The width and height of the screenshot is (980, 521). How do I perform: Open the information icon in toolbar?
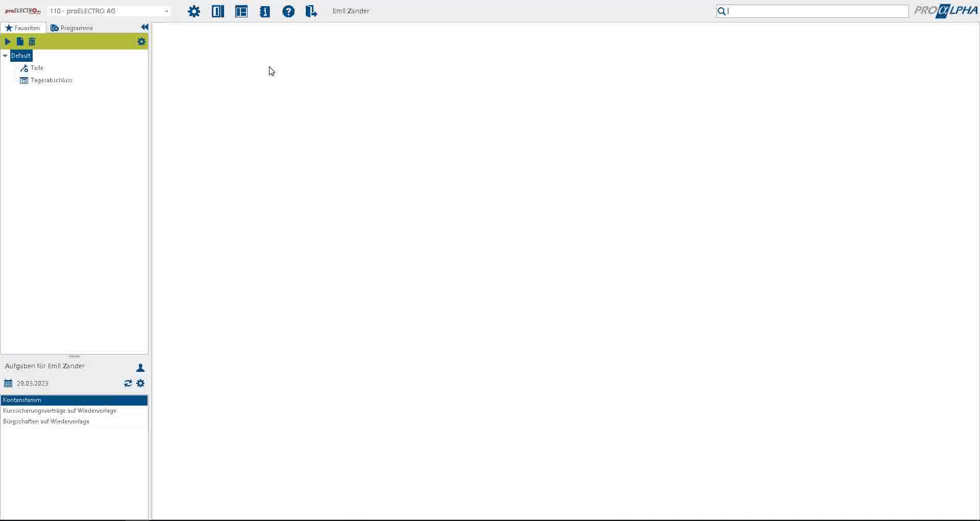pyautogui.click(x=265, y=11)
